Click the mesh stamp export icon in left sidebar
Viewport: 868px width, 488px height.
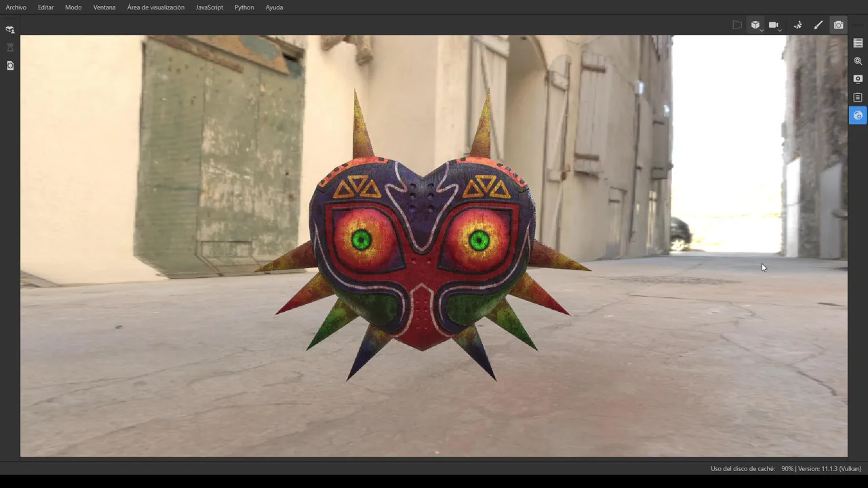(10, 30)
